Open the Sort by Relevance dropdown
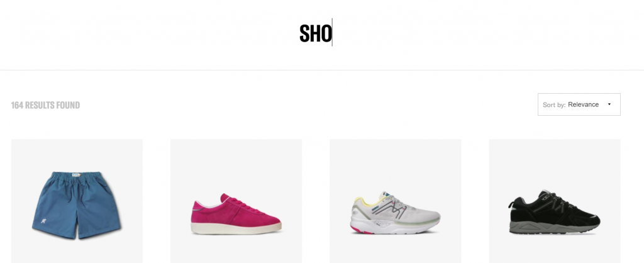This screenshot has height=263, width=644. click(579, 104)
